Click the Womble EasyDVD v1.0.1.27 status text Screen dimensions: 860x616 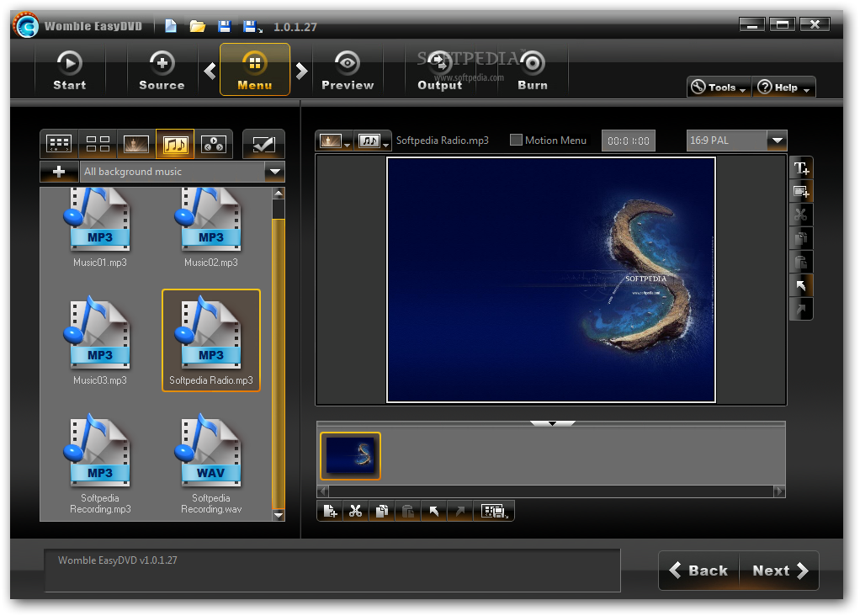point(117,560)
